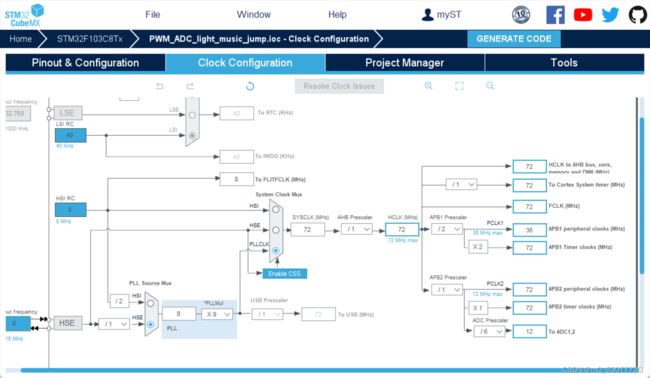
Task: Switch to Clock Configuration tab
Action: tap(245, 63)
